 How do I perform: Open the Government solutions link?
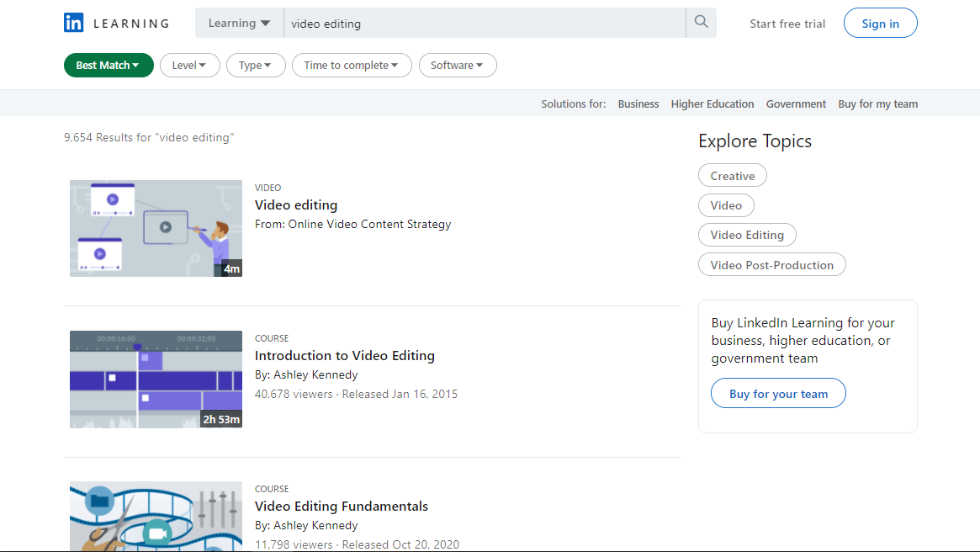(796, 103)
